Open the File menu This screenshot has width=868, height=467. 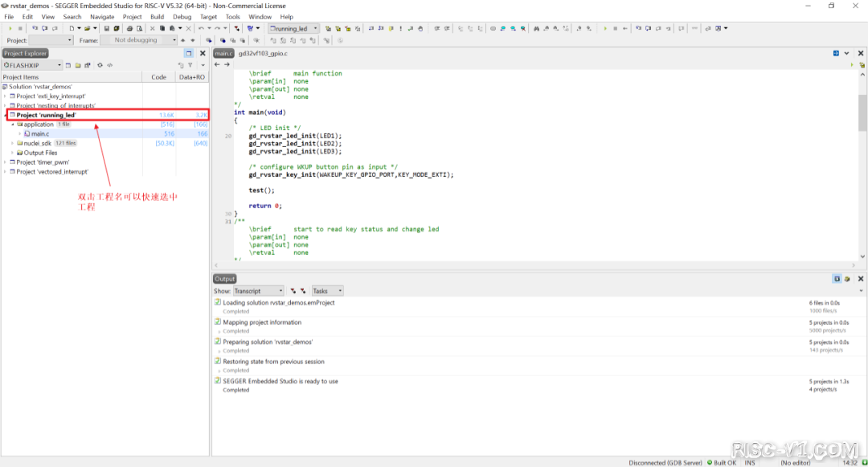(9, 17)
